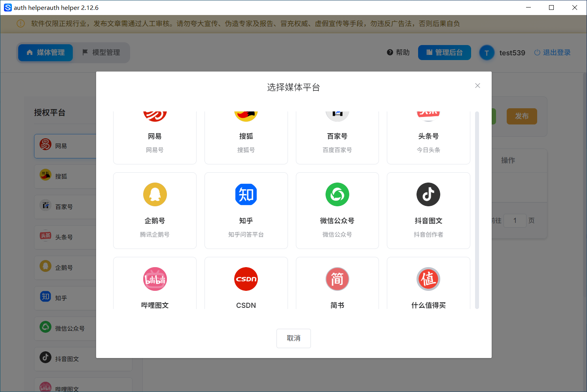Select 知乎 in the sidebar list
Screen dimensions: 587x392
[x=65, y=298]
